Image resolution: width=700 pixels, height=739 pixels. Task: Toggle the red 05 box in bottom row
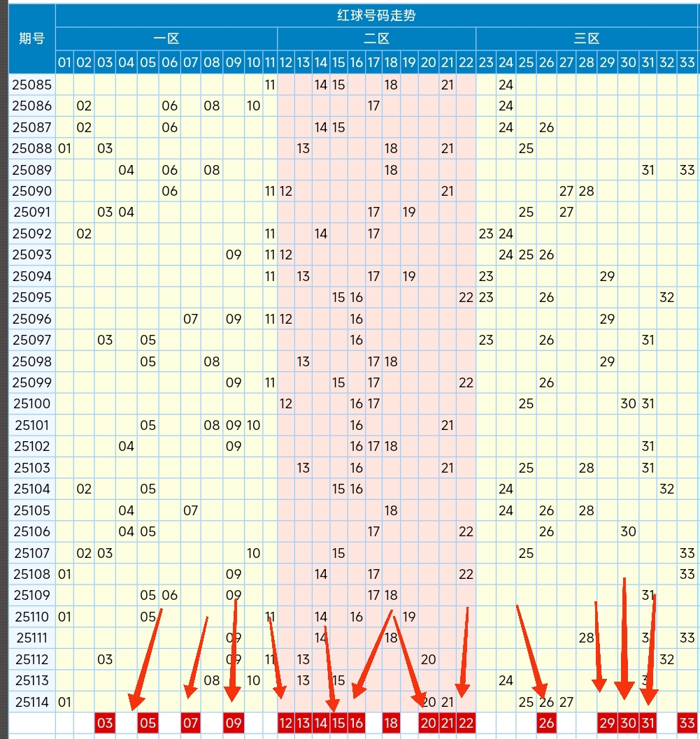click(148, 722)
